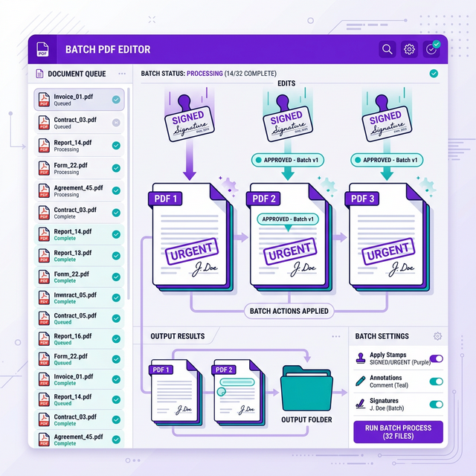Screen dimensions: 476x476
Task: Toggle the Signatures J. Doe (Batch) switch
Action: (437, 405)
